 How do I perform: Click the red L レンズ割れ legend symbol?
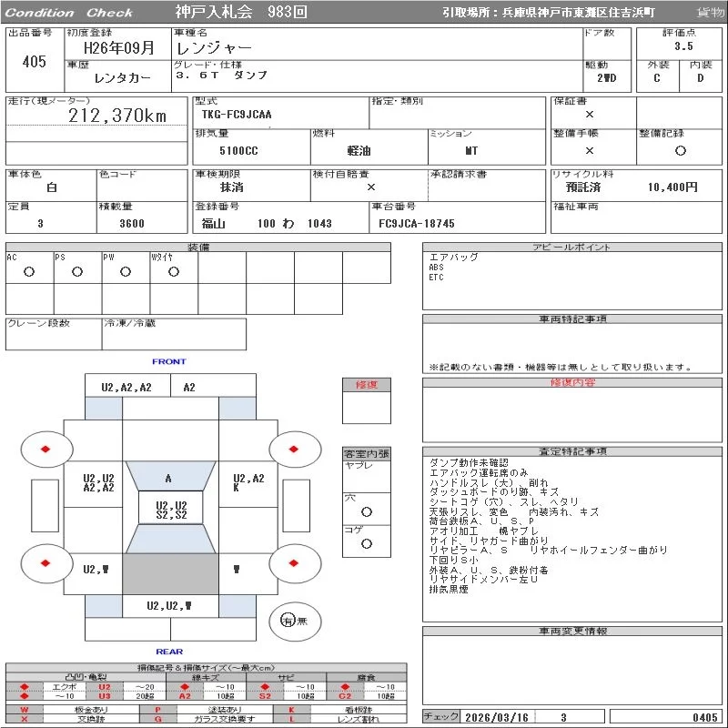click(x=293, y=719)
